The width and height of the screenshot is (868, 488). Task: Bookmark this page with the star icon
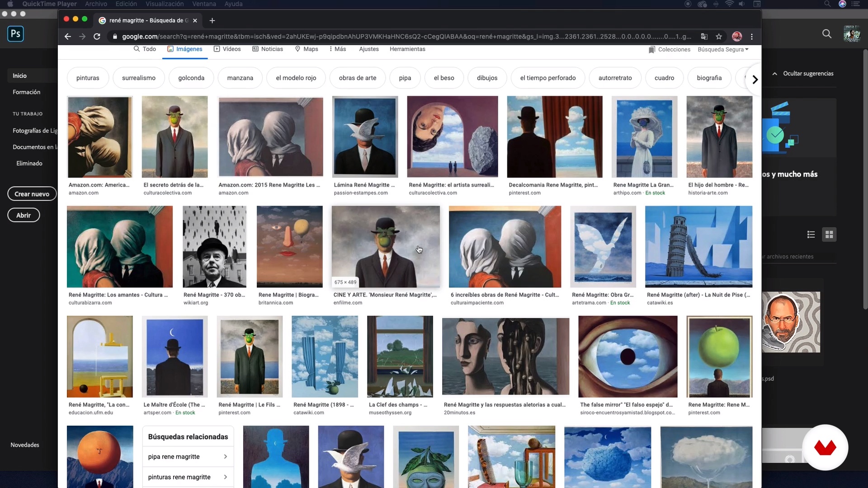pos(719,37)
